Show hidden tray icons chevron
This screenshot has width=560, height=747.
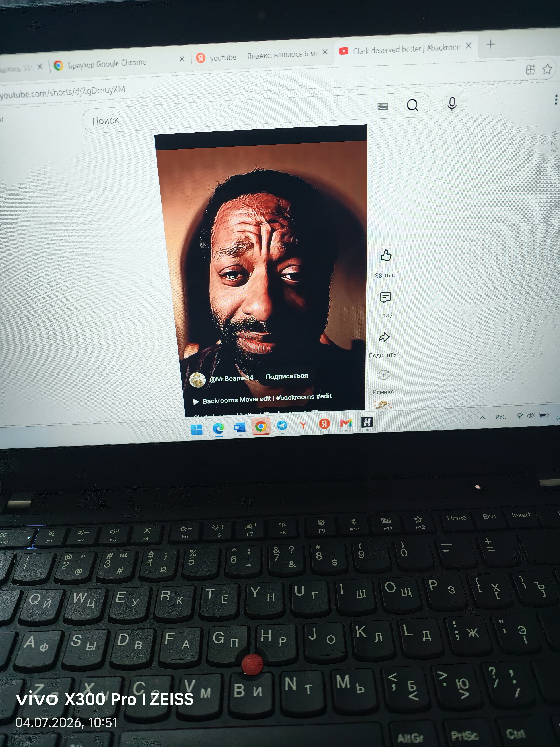pos(482,418)
